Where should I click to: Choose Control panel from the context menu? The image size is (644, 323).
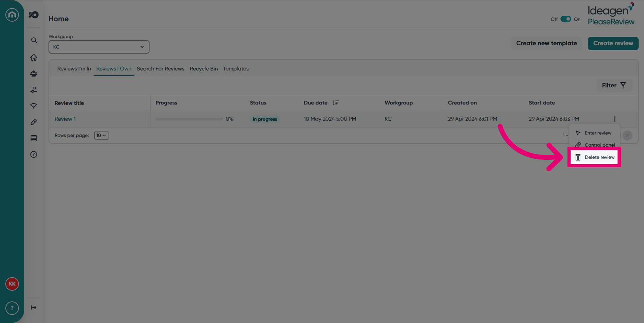click(x=594, y=145)
